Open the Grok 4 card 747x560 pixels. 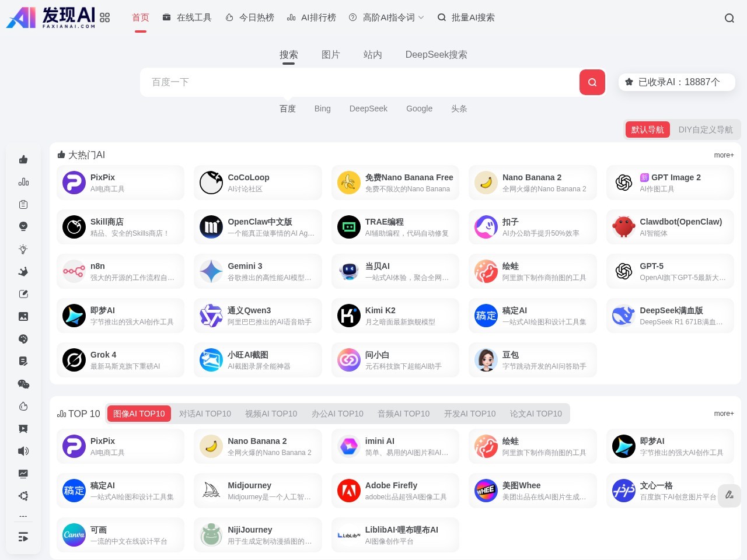tap(121, 360)
